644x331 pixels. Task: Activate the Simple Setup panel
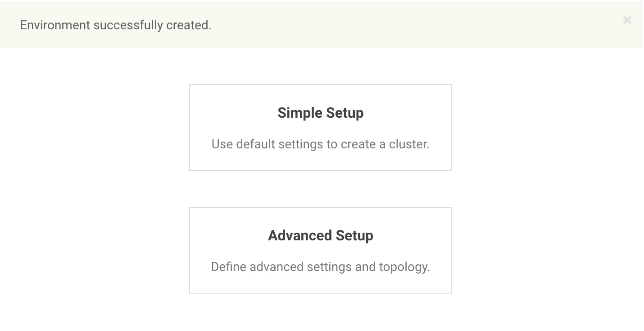pyautogui.click(x=320, y=128)
